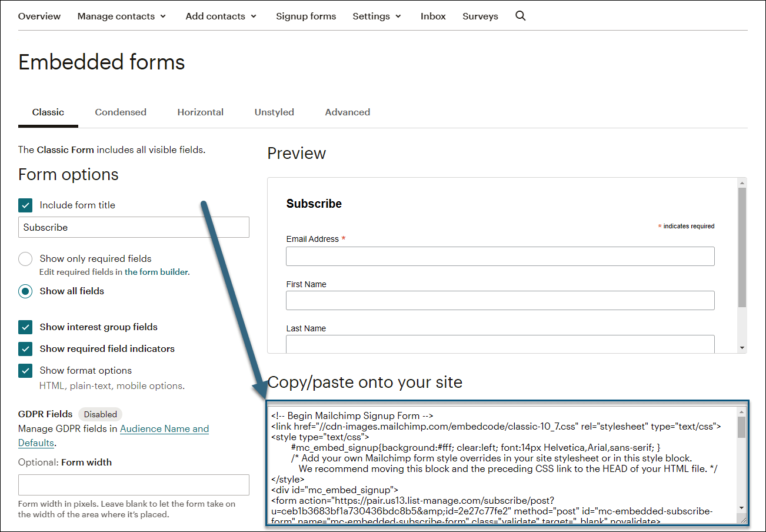Click the preview scrollbar down arrow
The image size is (766, 532).
click(742, 348)
